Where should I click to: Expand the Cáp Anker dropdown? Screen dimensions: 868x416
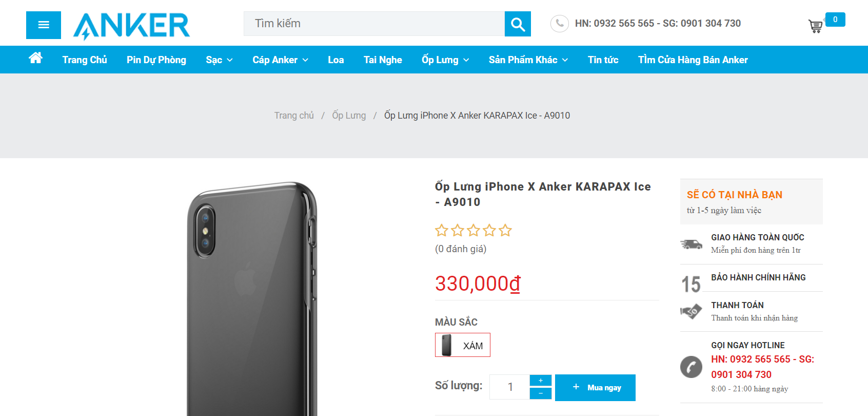[280, 60]
